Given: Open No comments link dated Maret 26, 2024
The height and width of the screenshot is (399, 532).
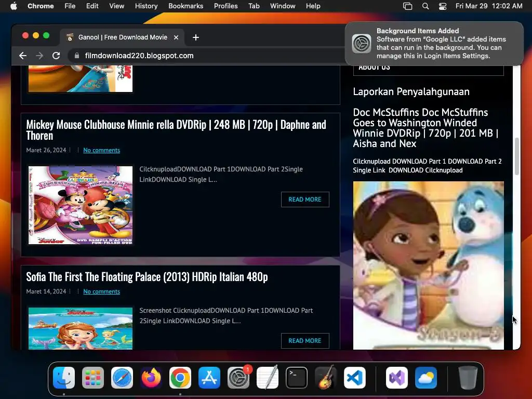Looking at the screenshot, I should [101, 150].
